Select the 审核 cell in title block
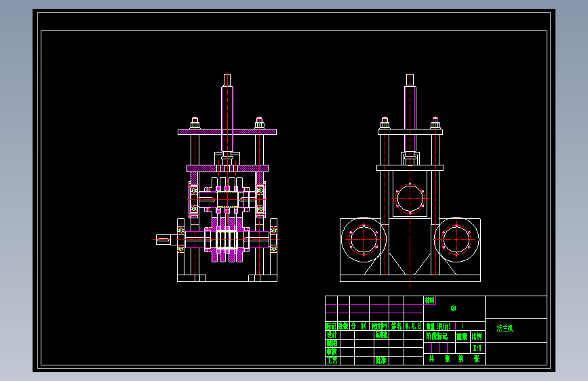This screenshot has height=381, width=588. 332,352
